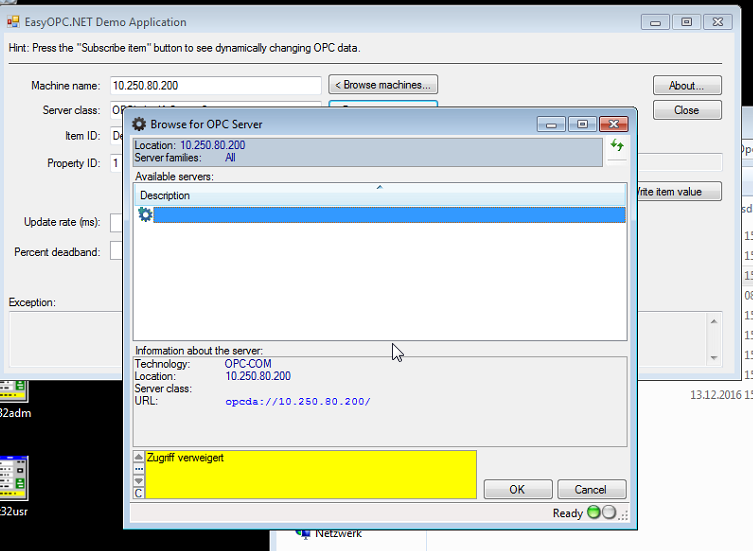Click the Zugriff verweigert error message
The height and width of the screenshot is (551, 753).
click(185, 457)
